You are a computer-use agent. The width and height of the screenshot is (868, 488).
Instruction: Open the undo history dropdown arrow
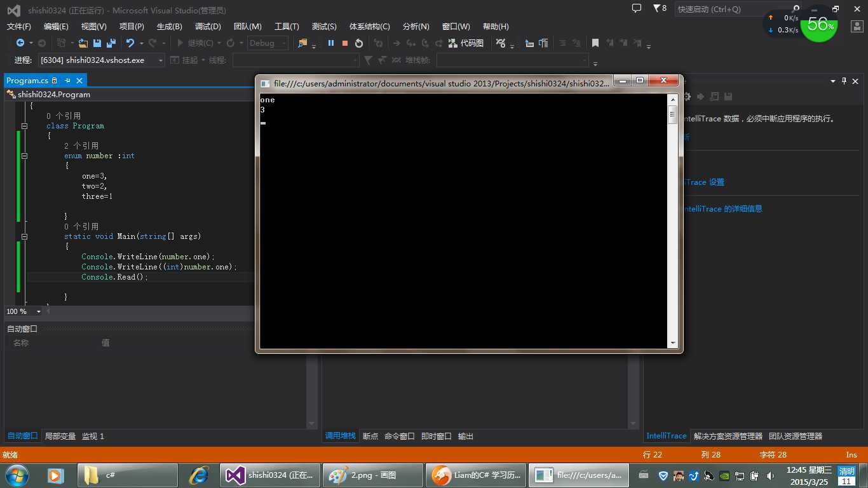point(141,43)
